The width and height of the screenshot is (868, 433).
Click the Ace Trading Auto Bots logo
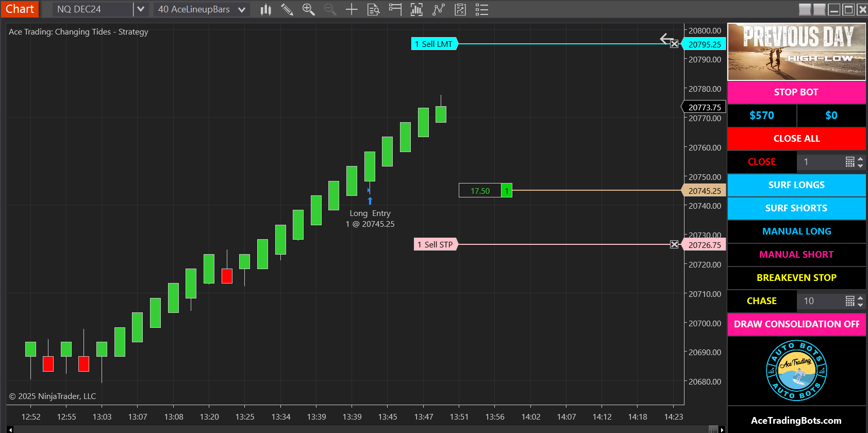796,370
